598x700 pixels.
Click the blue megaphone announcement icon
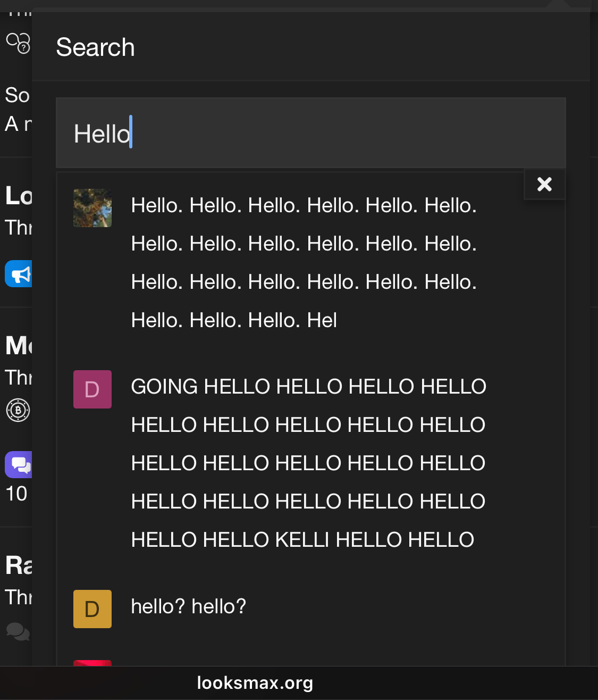pyautogui.click(x=19, y=274)
